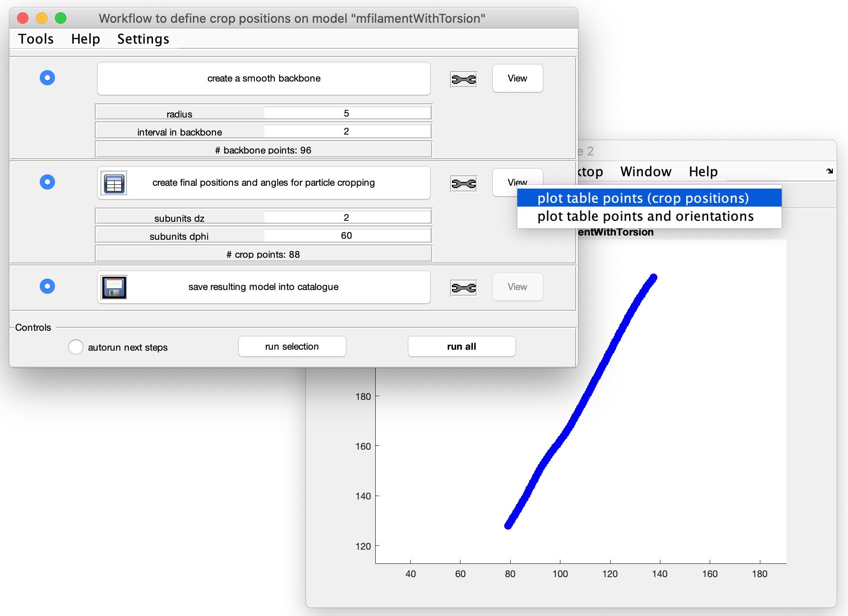Click save resulting model into catalogue button
The height and width of the screenshot is (616, 848).
pyautogui.click(x=264, y=287)
